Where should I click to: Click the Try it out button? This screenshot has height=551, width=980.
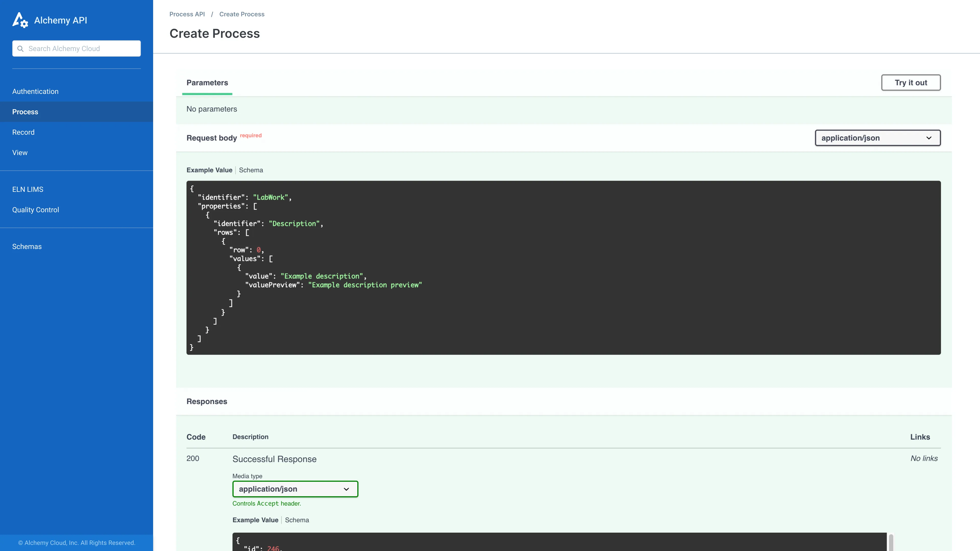click(x=911, y=82)
